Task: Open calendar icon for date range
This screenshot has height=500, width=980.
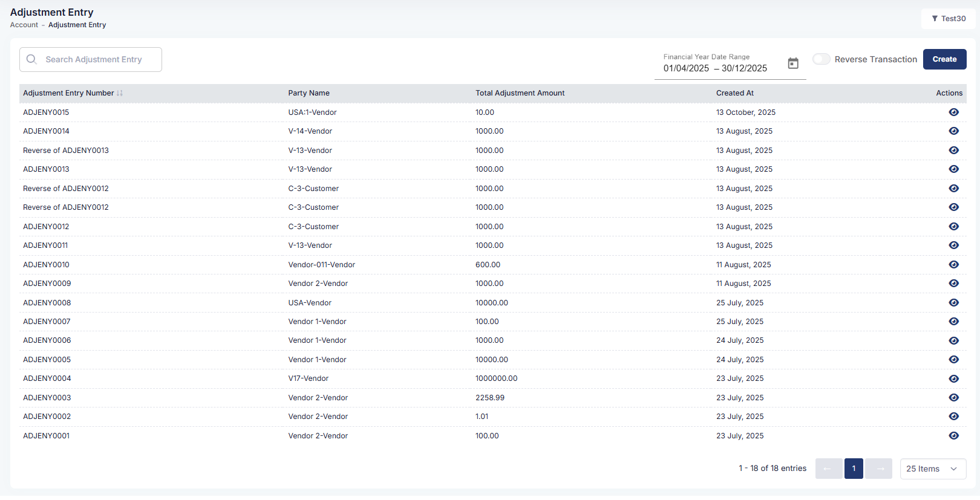Action: click(793, 63)
